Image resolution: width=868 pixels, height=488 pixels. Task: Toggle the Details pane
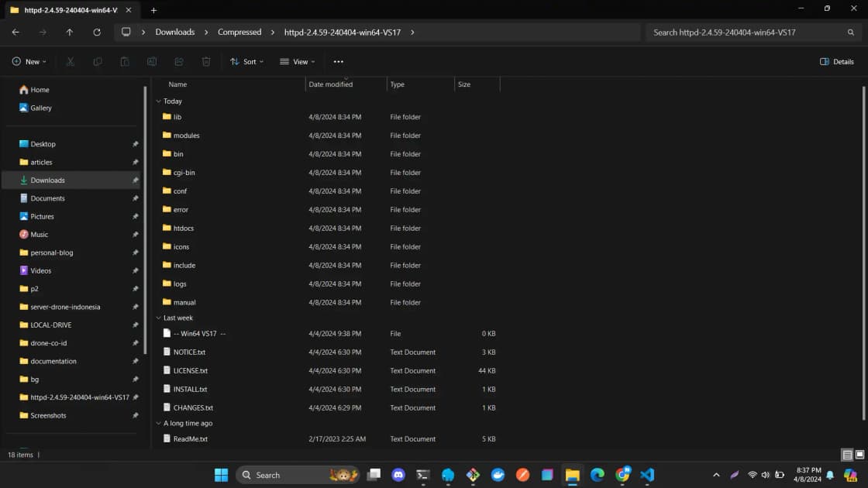click(836, 61)
